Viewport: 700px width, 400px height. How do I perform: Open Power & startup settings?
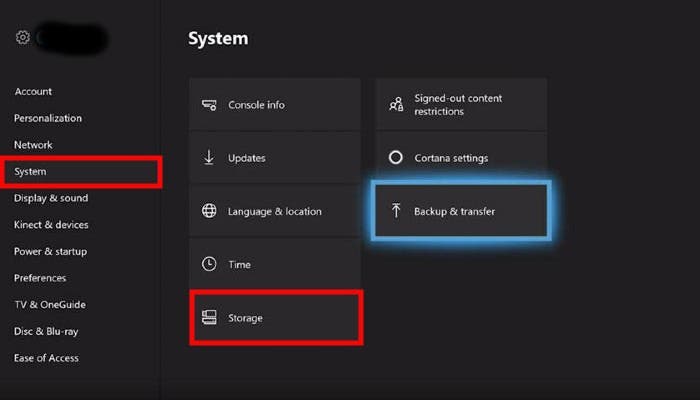coord(50,252)
